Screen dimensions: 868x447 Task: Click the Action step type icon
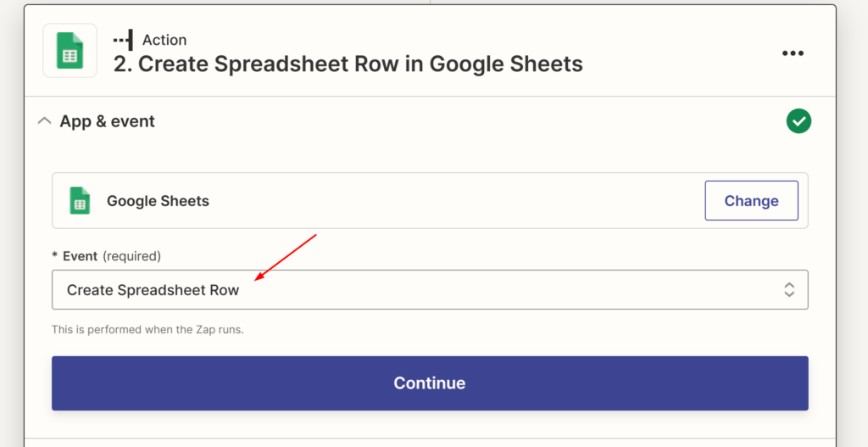[x=124, y=40]
